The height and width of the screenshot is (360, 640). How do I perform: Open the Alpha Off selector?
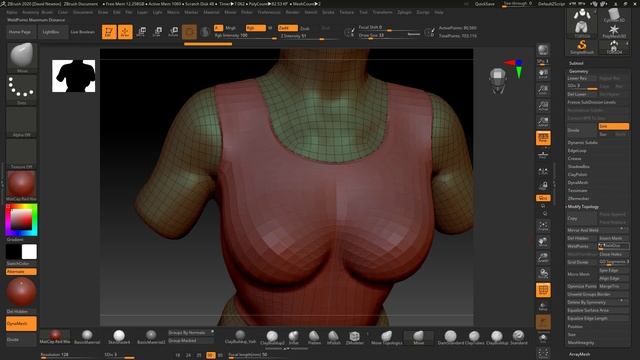(x=22, y=122)
